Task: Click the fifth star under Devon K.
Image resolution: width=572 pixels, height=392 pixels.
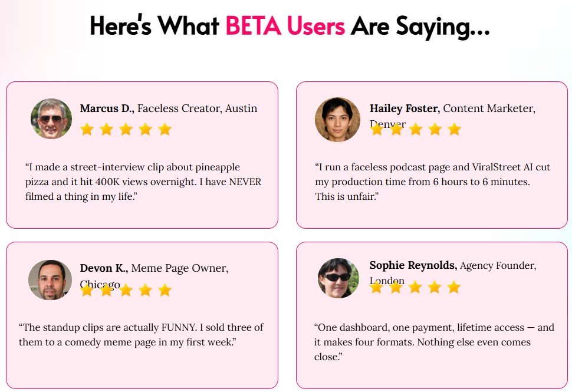Action: [x=165, y=290]
